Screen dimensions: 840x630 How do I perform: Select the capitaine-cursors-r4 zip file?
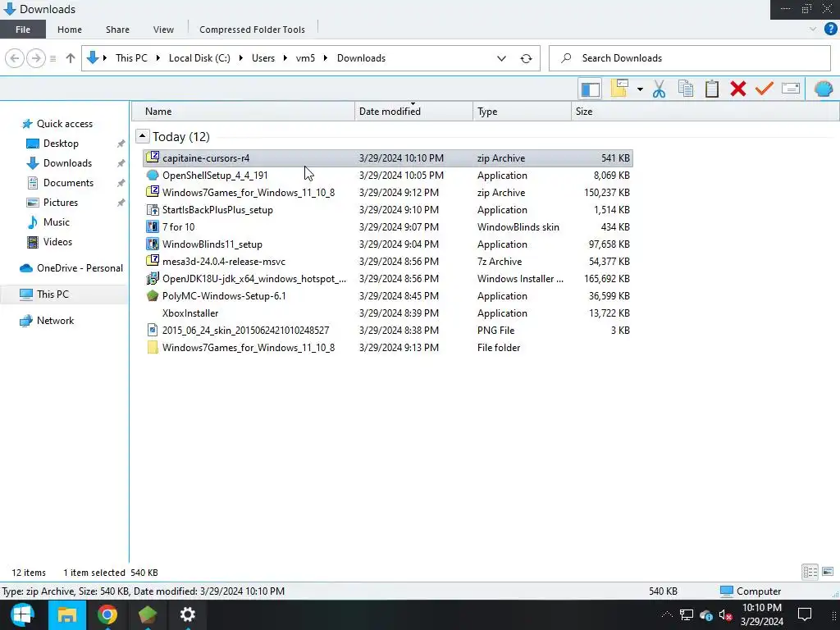388,158
